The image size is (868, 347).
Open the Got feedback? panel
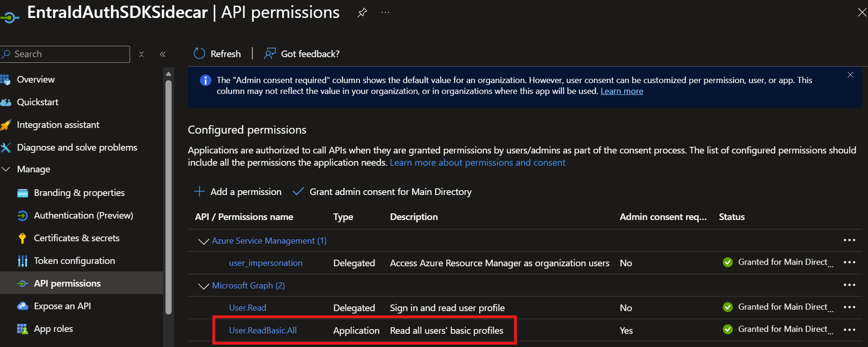pyautogui.click(x=302, y=54)
